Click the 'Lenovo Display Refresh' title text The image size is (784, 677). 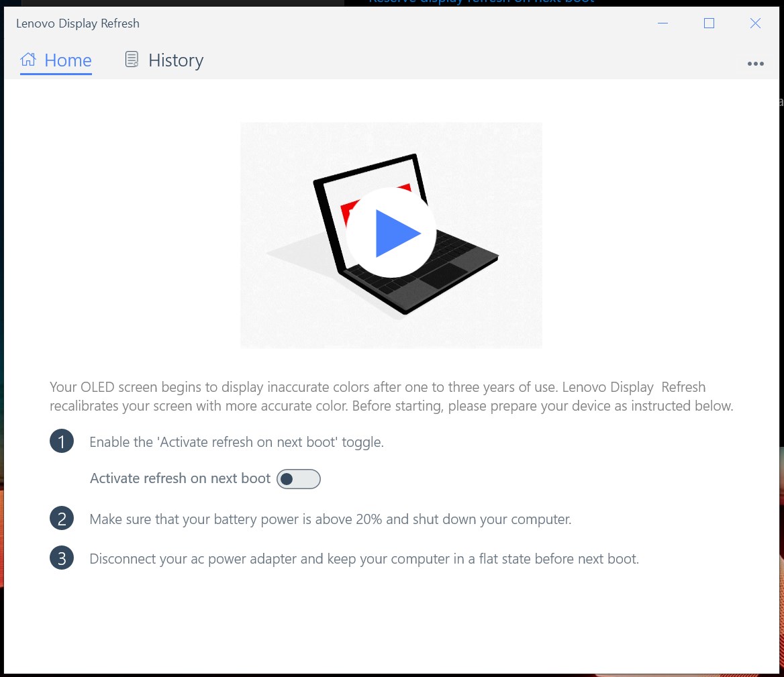(x=77, y=23)
